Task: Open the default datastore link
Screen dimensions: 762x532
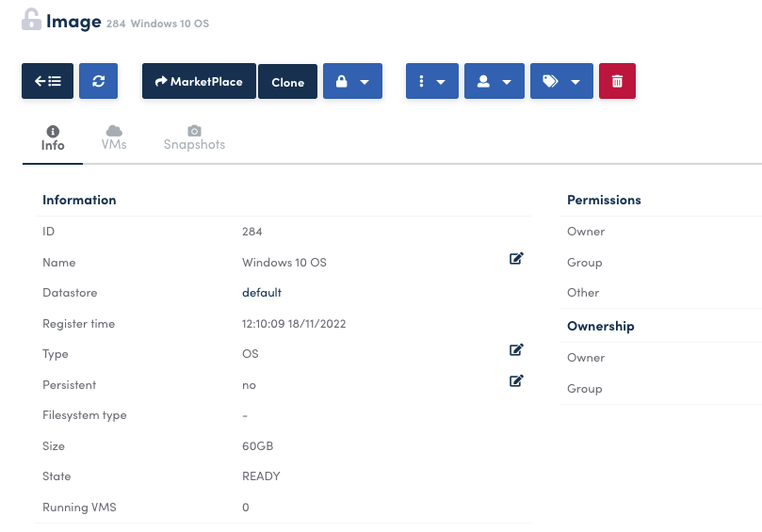Action: [x=262, y=293]
